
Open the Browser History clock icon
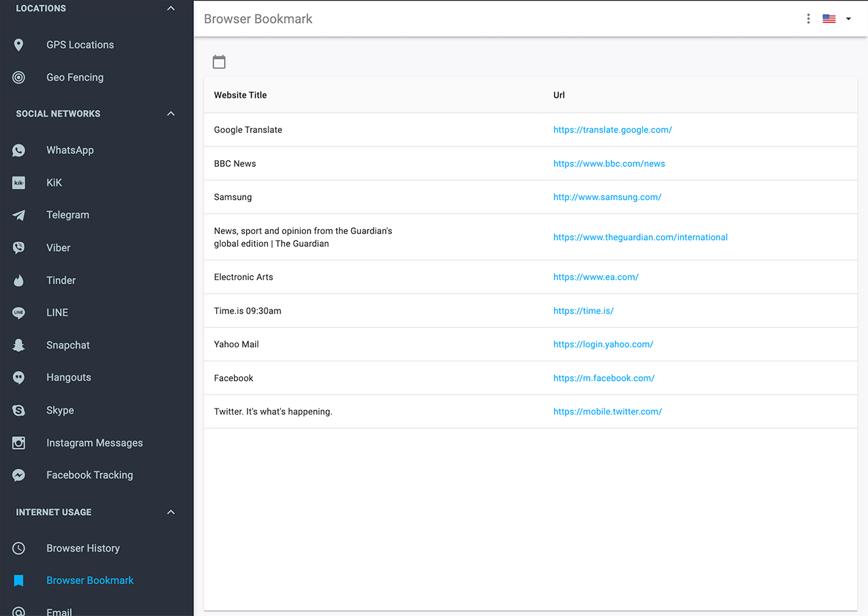tap(19, 548)
